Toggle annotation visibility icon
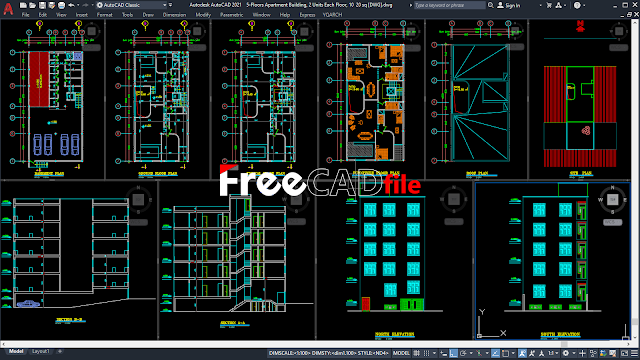Screen dimensions: 640x360 click(x=522, y=353)
